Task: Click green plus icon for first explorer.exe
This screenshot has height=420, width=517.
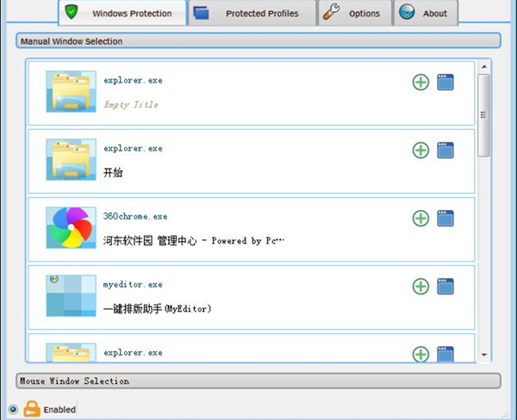Action: click(420, 83)
